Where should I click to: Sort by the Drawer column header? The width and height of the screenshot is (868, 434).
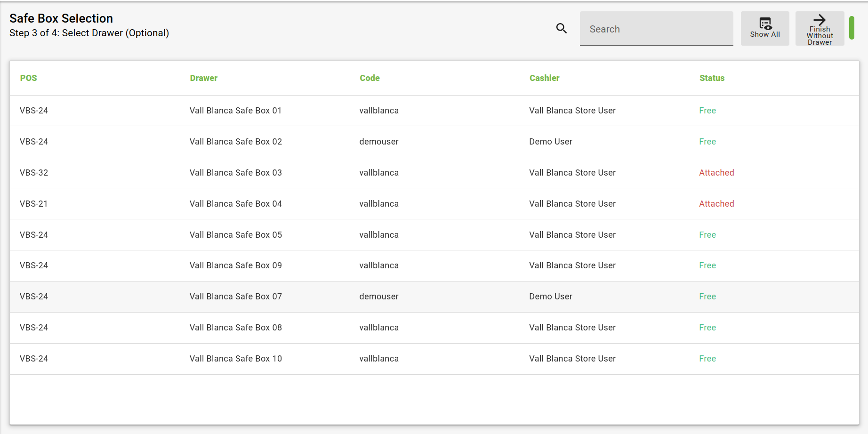click(203, 78)
